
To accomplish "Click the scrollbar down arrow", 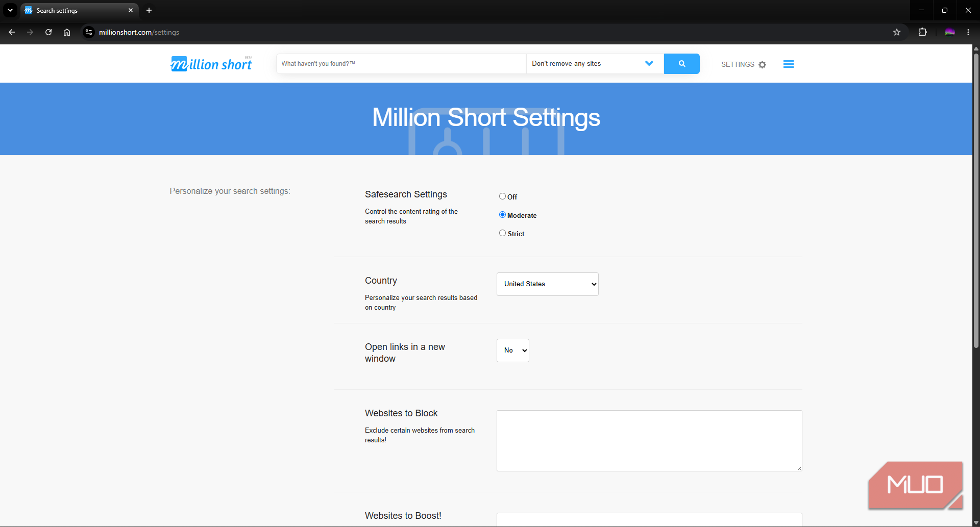I will [976, 523].
